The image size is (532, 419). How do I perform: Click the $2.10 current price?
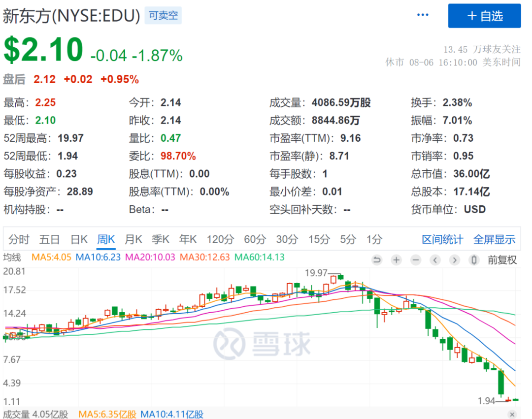43,50
